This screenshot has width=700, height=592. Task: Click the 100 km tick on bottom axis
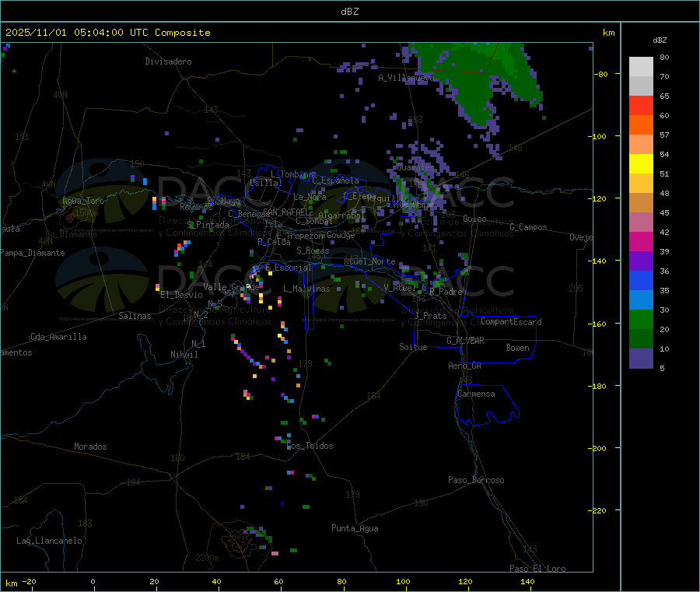coord(403,581)
